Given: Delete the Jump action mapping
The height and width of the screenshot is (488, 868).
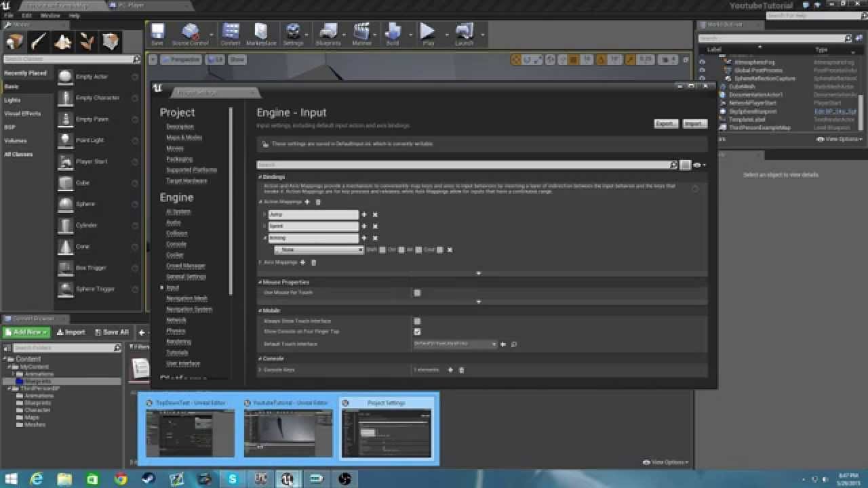Looking at the screenshot, I should [x=375, y=215].
